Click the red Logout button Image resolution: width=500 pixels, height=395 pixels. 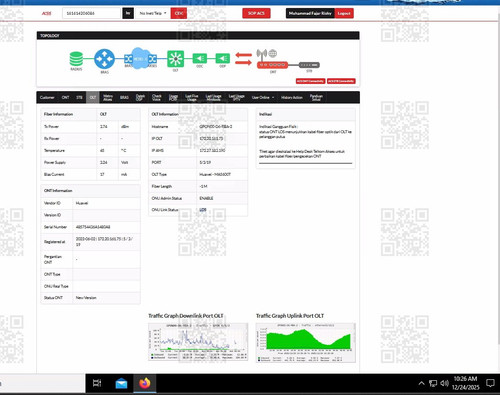tap(344, 13)
